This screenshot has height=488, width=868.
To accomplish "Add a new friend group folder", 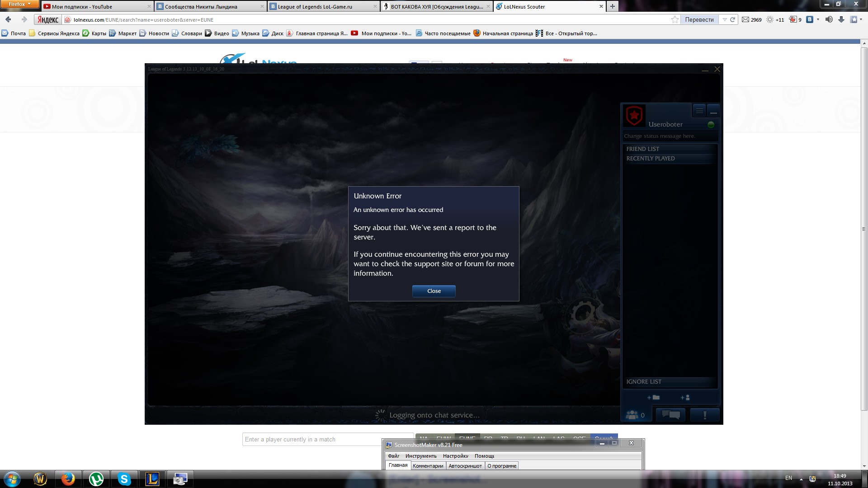I will [653, 398].
